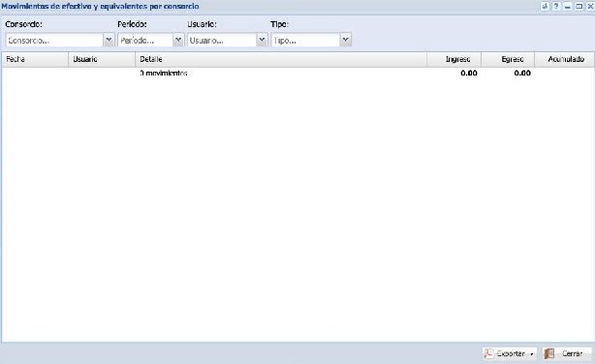Click the door icon on Cerrar

pyautogui.click(x=549, y=353)
